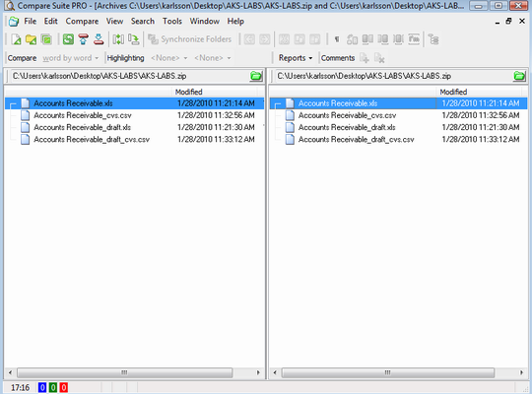The width and height of the screenshot is (532, 394).
Task: Click the swap sides icon in toolbar
Action: tap(118, 39)
